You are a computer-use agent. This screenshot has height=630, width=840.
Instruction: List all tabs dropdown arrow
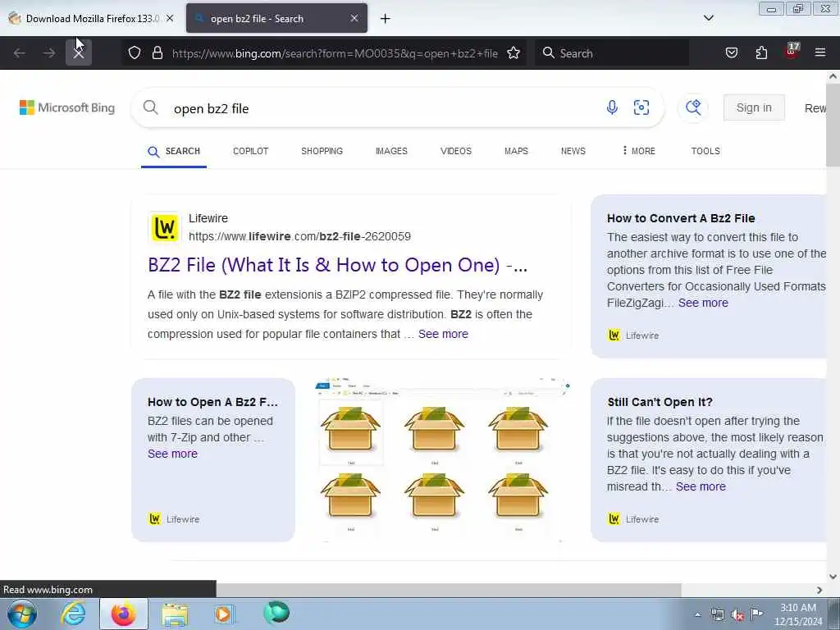[x=708, y=18]
